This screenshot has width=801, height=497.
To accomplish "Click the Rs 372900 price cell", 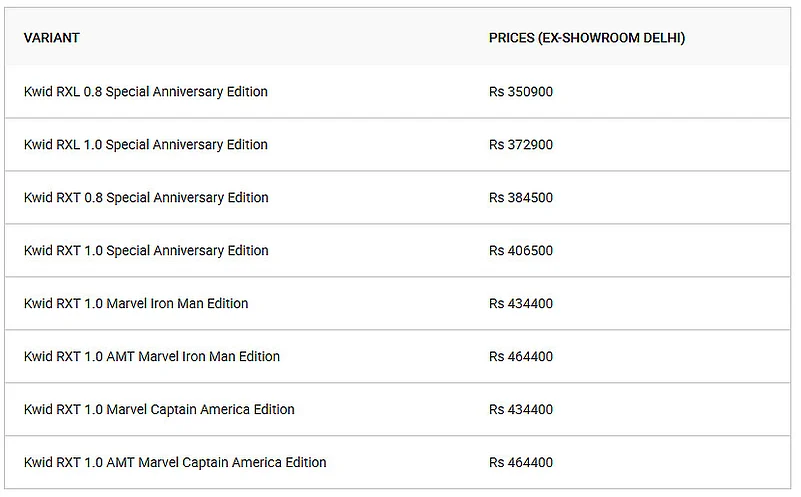I will click(x=521, y=145).
